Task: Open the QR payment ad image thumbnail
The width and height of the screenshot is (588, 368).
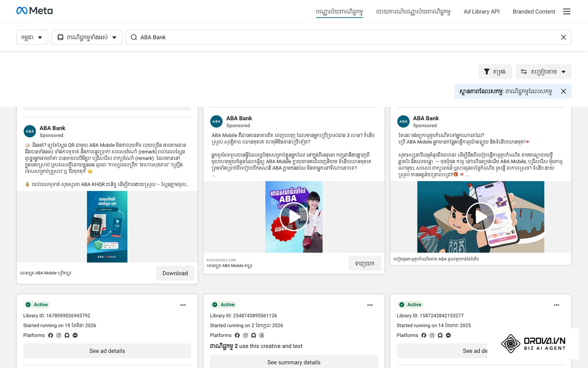Action: (x=107, y=227)
